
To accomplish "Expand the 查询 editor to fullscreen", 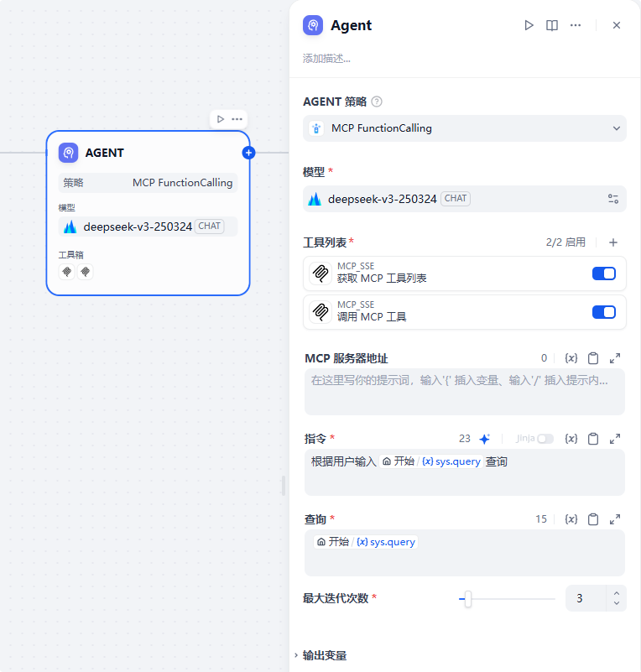I will (615, 519).
